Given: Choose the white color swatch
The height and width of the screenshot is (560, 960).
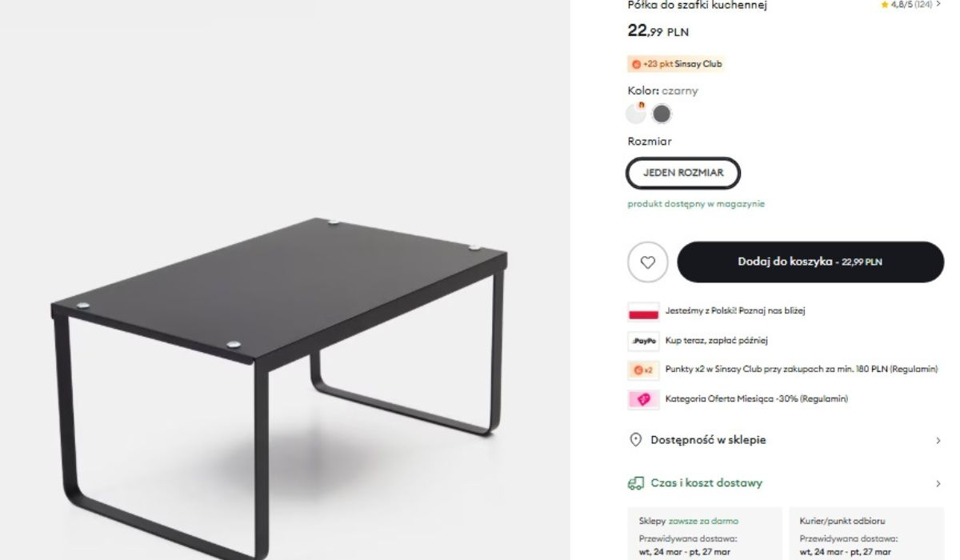Looking at the screenshot, I should point(636,114).
